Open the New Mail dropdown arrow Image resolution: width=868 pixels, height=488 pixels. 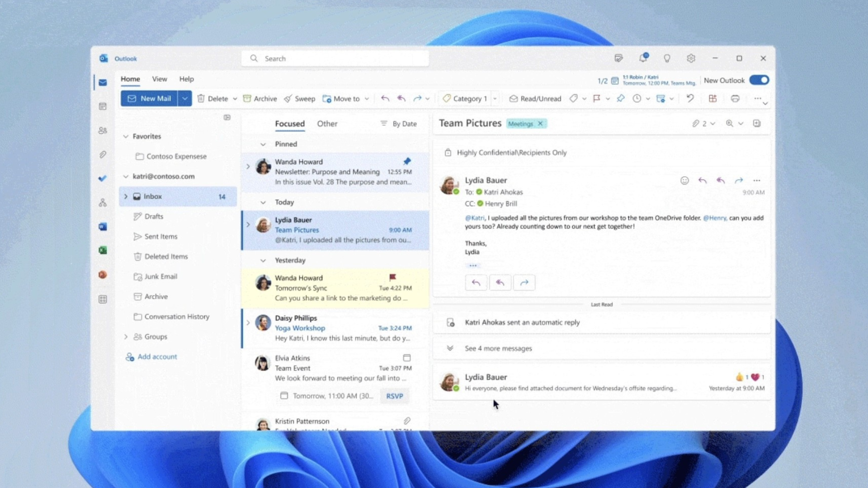click(x=184, y=99)
